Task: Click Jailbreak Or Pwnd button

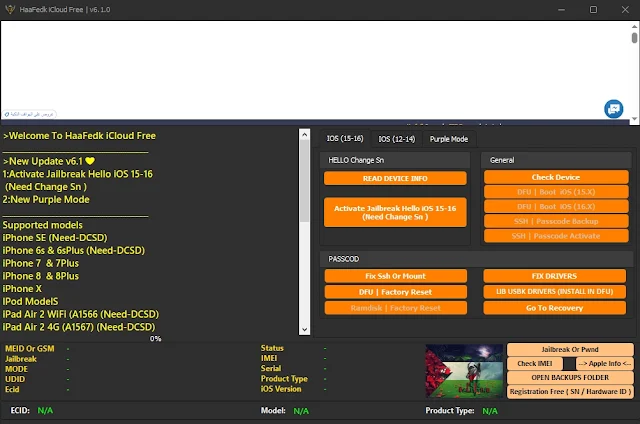Action: 570,349
